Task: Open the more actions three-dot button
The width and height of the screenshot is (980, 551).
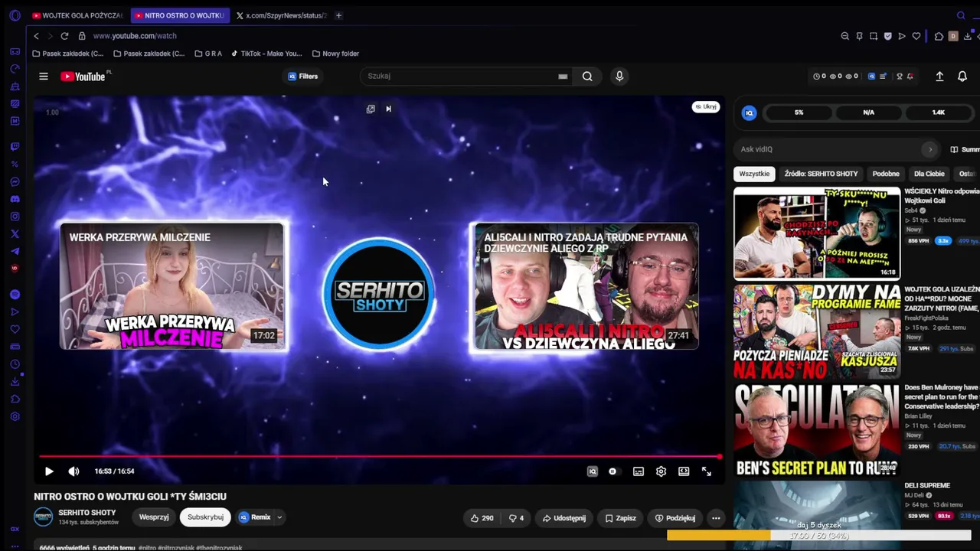Action: click(x=716, y=518)
